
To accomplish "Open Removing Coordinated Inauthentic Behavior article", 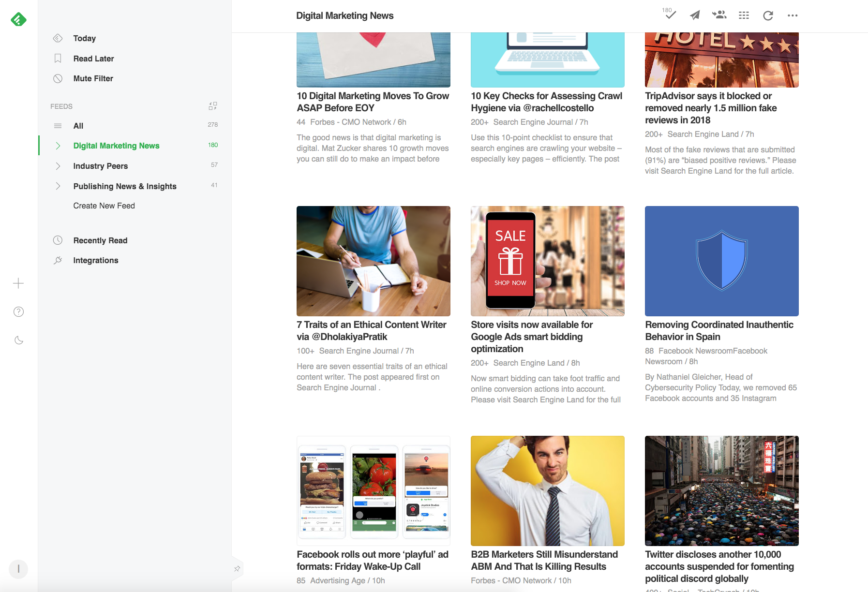I will (x=719, y=331).
